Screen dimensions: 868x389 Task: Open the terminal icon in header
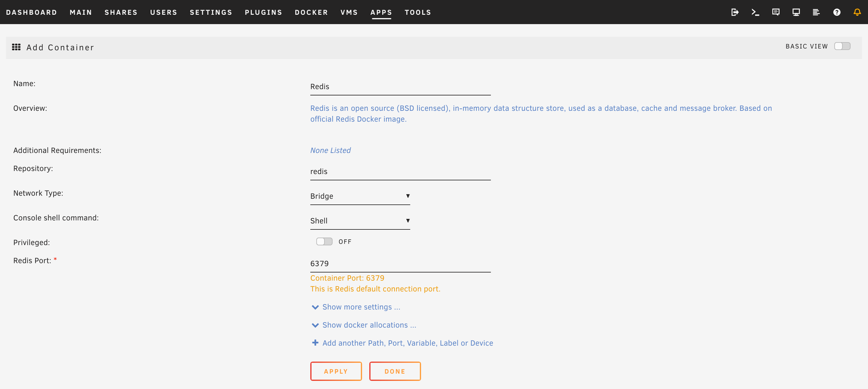coord(755,12)
